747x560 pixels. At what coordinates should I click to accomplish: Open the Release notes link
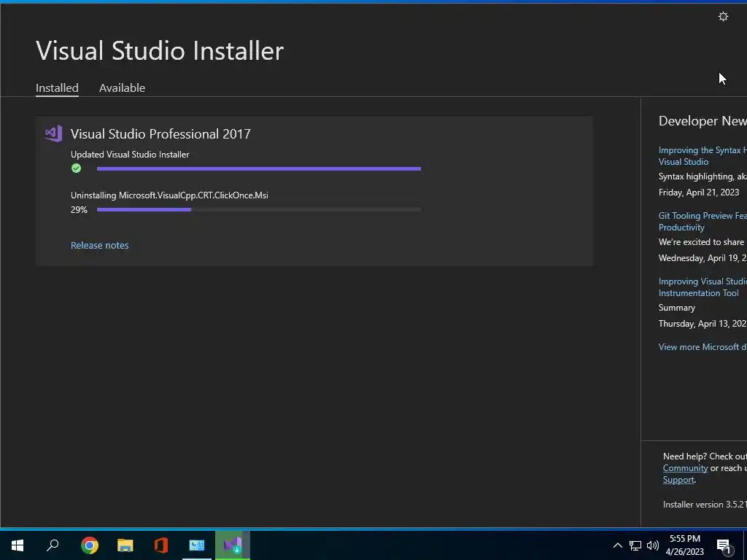click(x=99, y=245)
